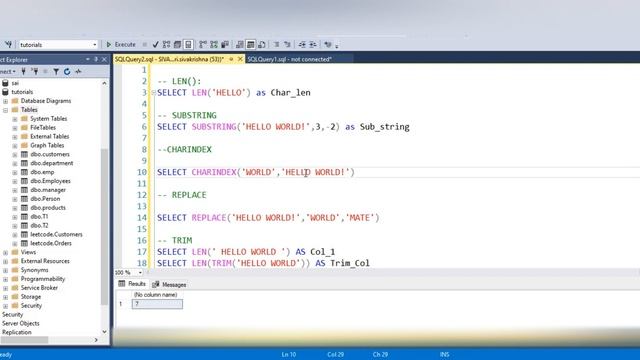This screenshot has height=360, width=640.
Task: Expand the Views folder node
Action: [5, 252]
